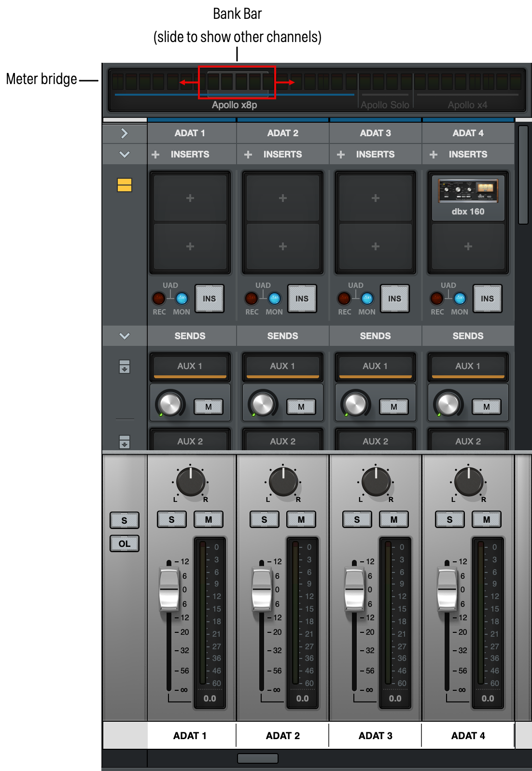
Task: Open AUX 1 send selector on ADAT 4
Action: (x=468, y=367)
